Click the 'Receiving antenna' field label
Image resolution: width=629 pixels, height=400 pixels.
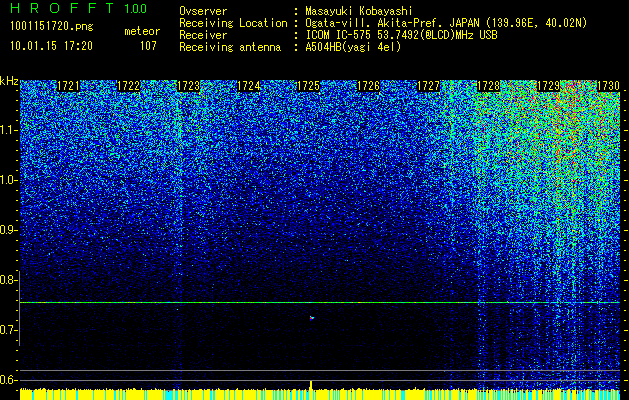(230, 47)
